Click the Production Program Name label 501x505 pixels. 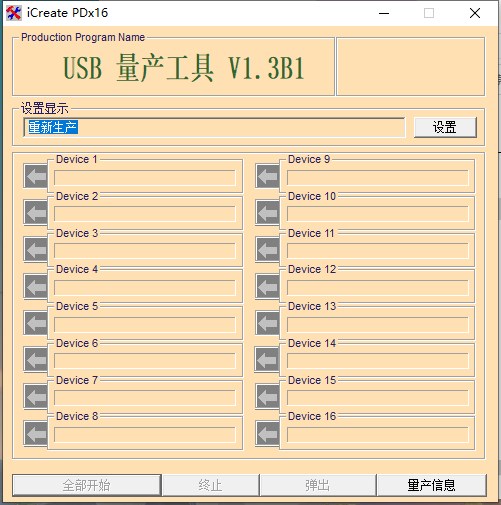tap(83, 37)
